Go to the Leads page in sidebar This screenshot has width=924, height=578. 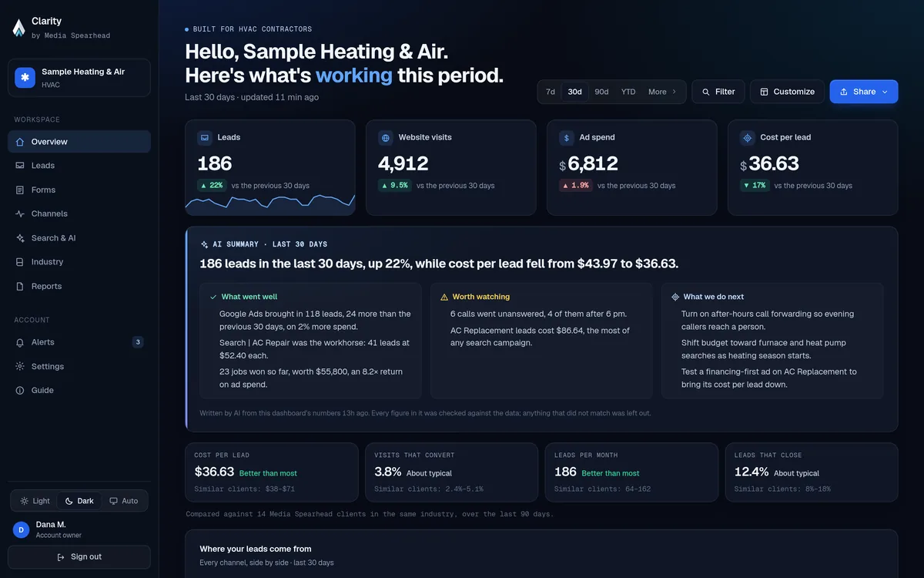pos(79,166)
